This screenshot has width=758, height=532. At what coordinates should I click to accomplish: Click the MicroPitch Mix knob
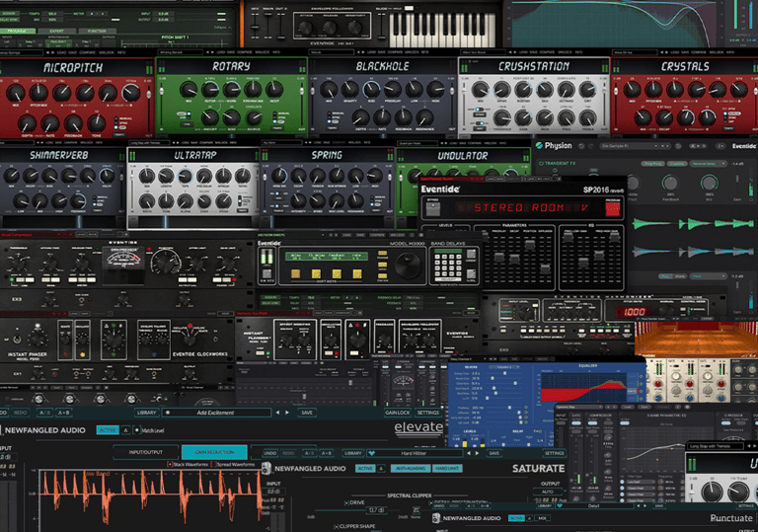(x=16, y=93)
